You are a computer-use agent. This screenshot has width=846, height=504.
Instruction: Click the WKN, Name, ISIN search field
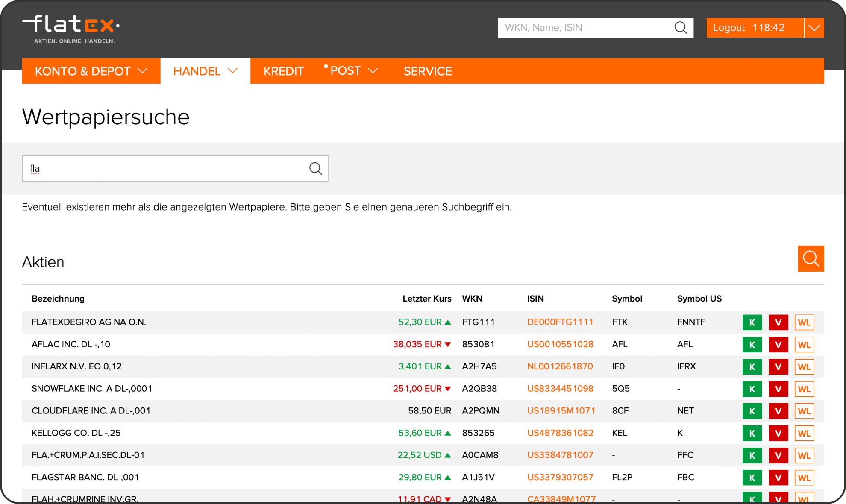coord(585,28)
